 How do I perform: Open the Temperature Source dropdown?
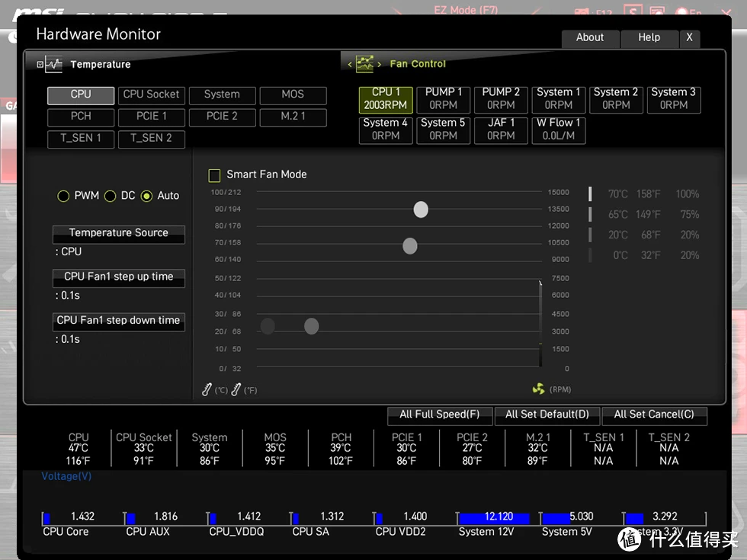click(118, 234)
